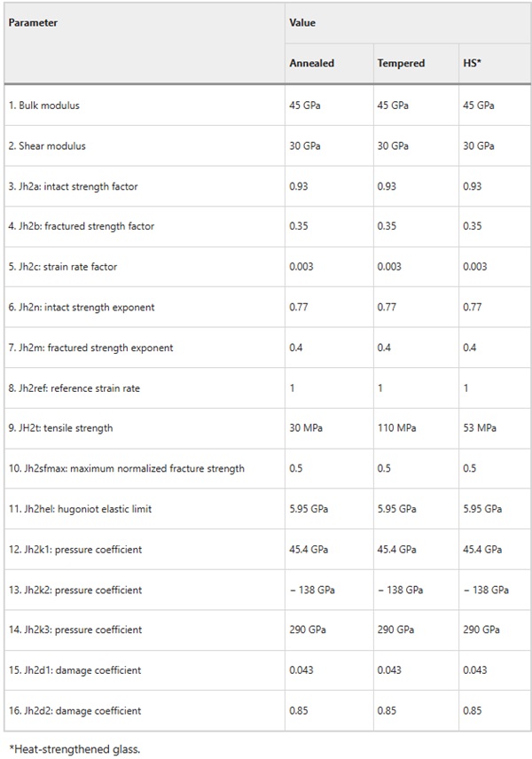The height and width of the screenshot is (759, 532).
Task: Click the 110 MPa tempered tensile value
Action: (396, 428)
